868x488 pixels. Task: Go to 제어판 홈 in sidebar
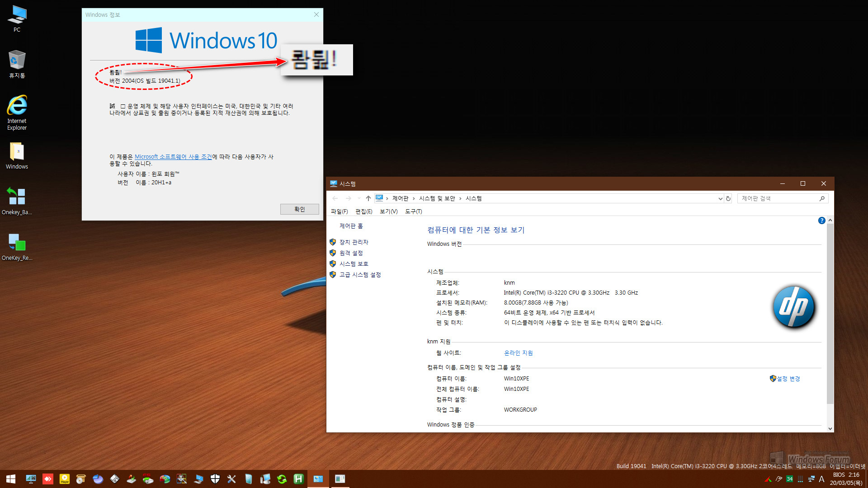coord(351,226)
